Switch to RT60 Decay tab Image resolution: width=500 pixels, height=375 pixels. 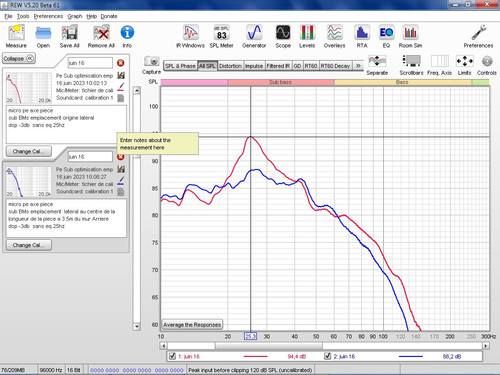coord(335,66)
